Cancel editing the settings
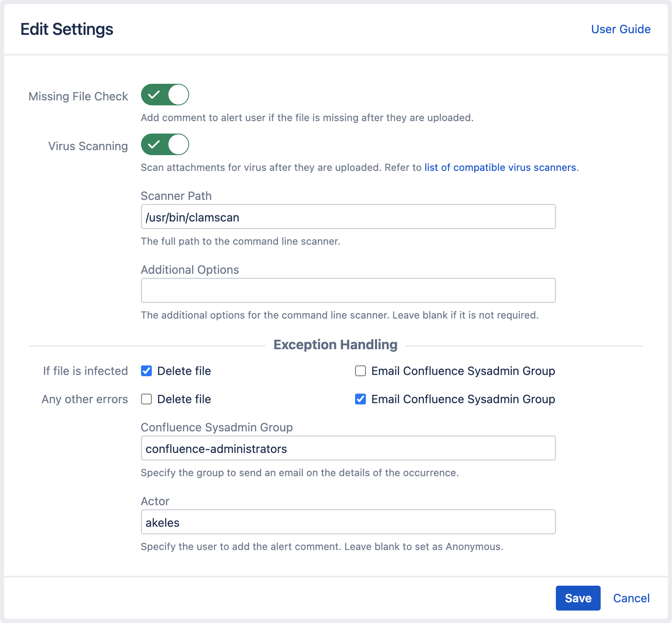The height and width of the screenshot is (623, 672). point(631,598)
